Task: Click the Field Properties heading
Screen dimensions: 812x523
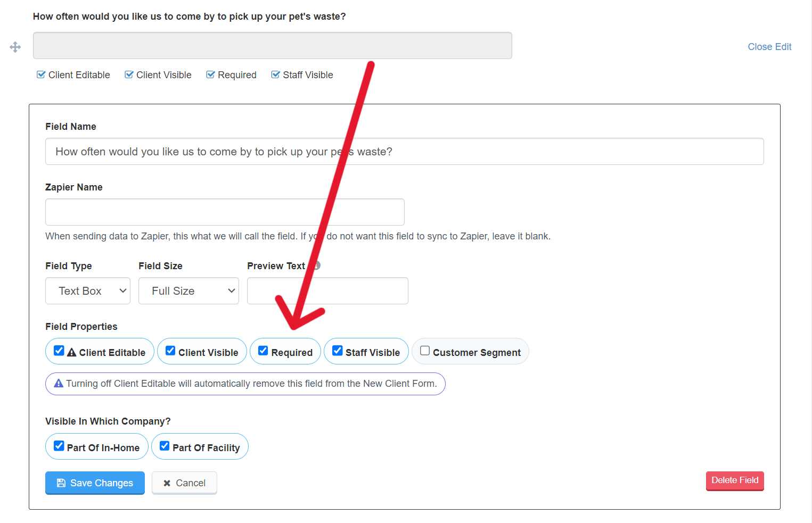Action: (x=81, y=327)
